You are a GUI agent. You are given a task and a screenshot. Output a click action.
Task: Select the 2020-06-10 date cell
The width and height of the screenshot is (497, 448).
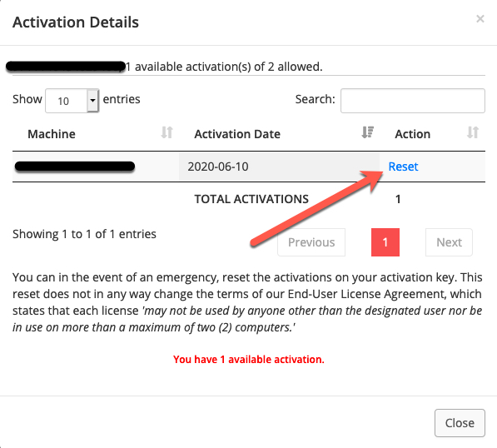point(218,167)
